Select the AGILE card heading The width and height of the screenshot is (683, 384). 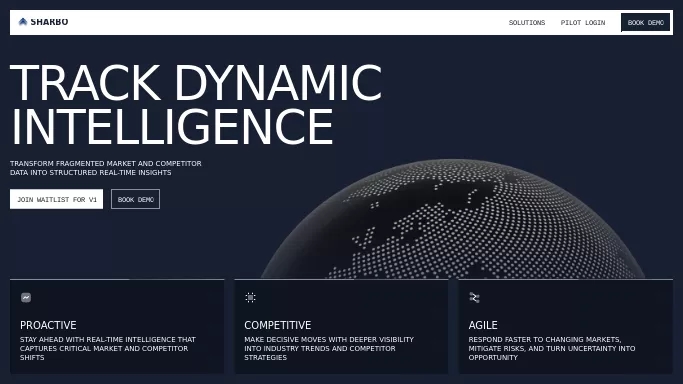click(483, 325)
